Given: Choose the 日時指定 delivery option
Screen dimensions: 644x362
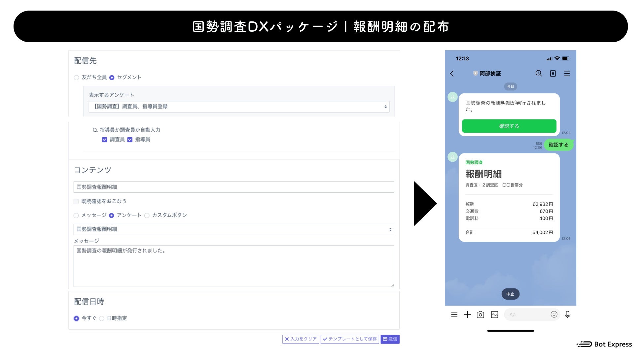Looking at the screenshot, I should click(102, 318).
